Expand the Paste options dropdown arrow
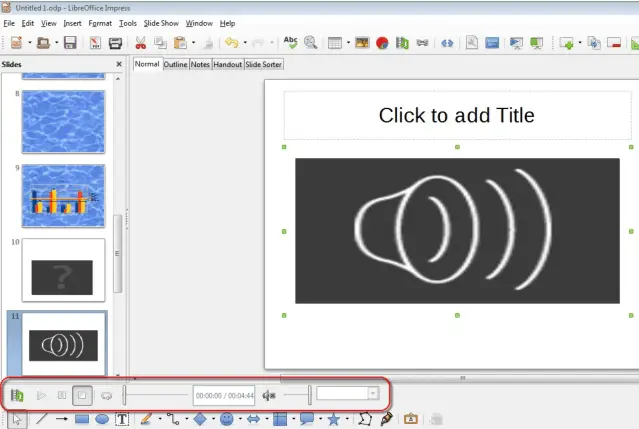Screen dimensions: 639x429 click(x=194, y=42)
